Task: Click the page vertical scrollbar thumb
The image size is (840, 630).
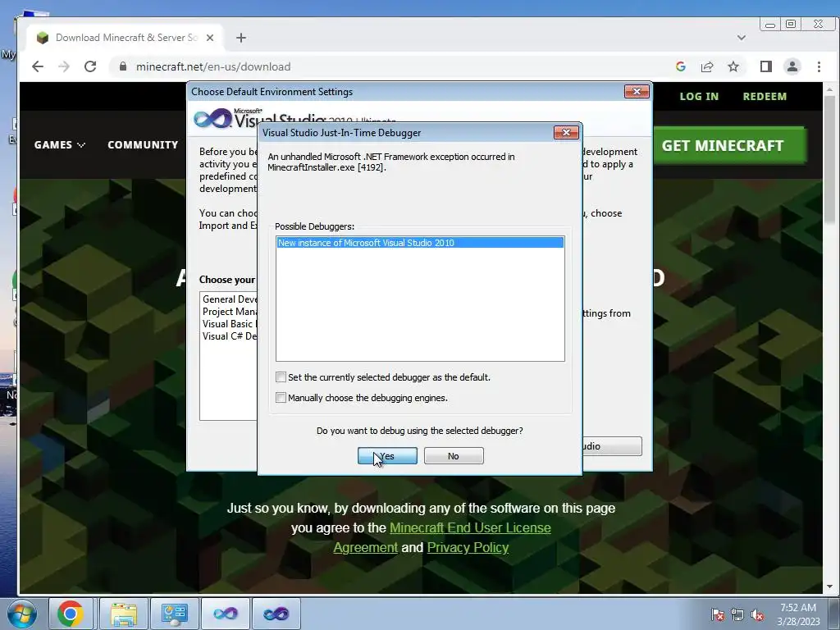Action: [830, 158]
